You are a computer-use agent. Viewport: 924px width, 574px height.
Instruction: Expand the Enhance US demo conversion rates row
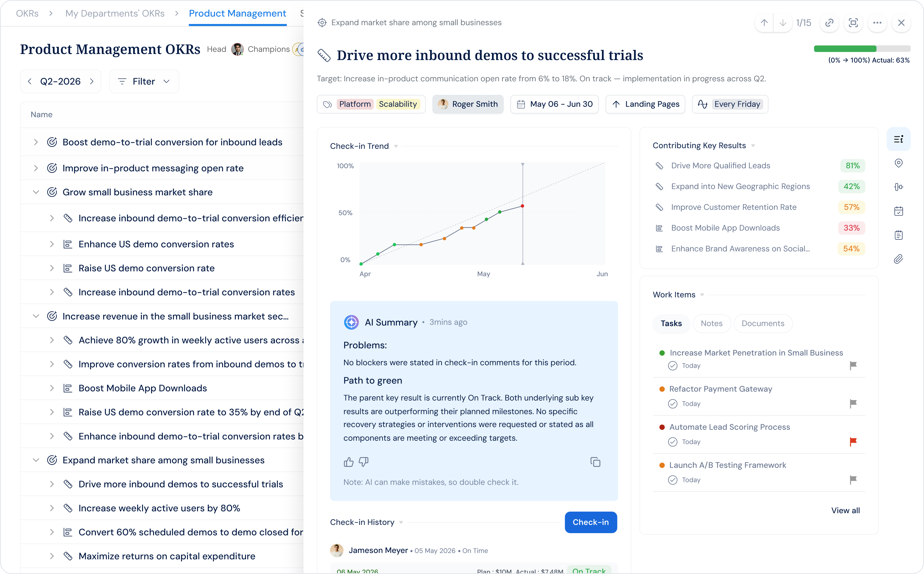point(52,244)
